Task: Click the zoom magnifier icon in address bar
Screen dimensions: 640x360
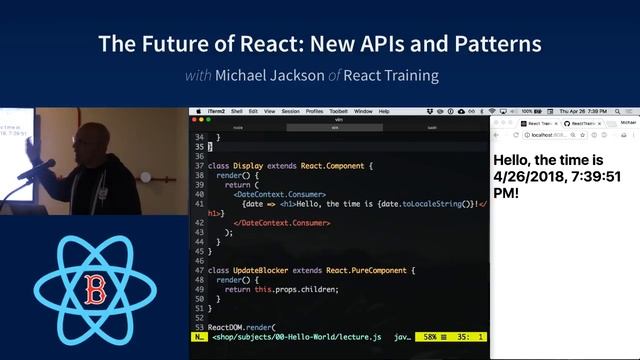Action: click(x=573, y=135)
